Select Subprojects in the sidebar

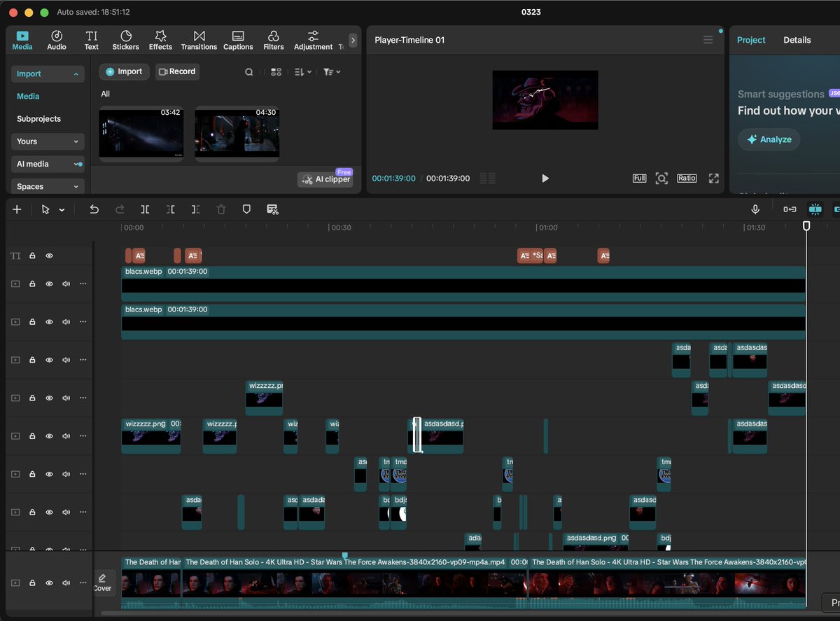tap(38, 119)
